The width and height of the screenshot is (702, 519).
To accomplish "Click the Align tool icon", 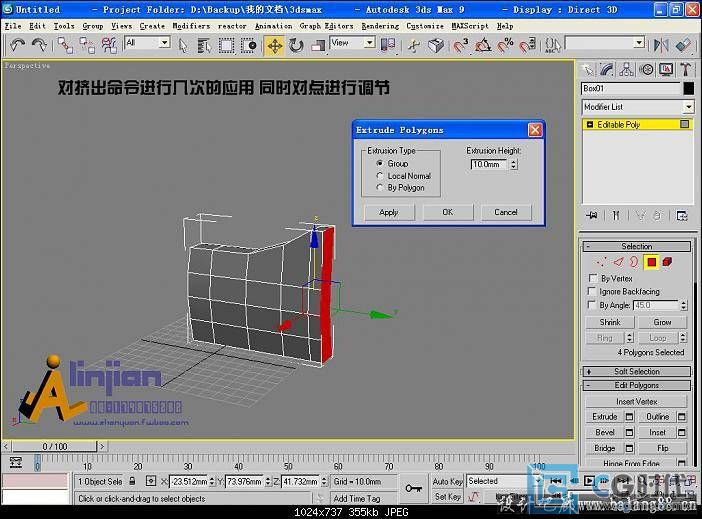I will tap(683, 45).
